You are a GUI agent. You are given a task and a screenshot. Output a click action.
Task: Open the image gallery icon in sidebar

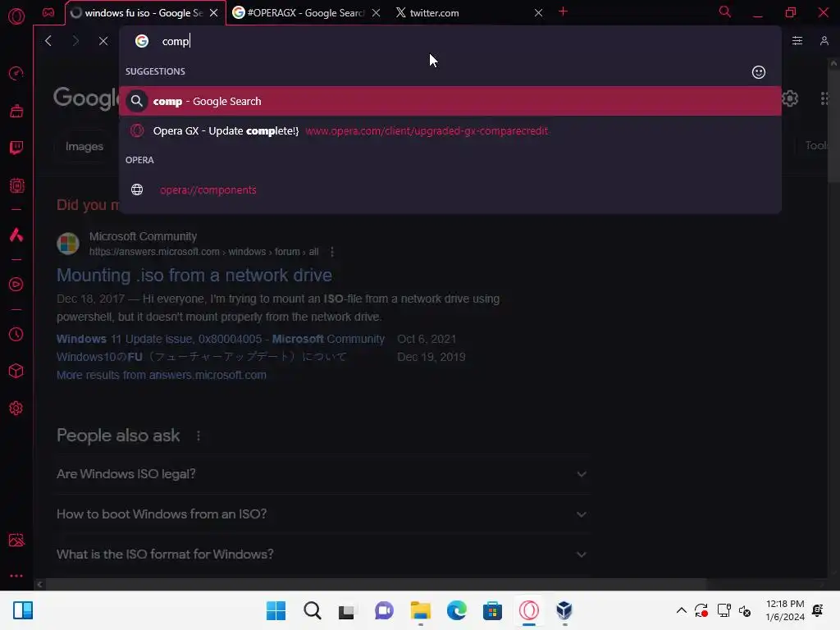pos(16,540)
